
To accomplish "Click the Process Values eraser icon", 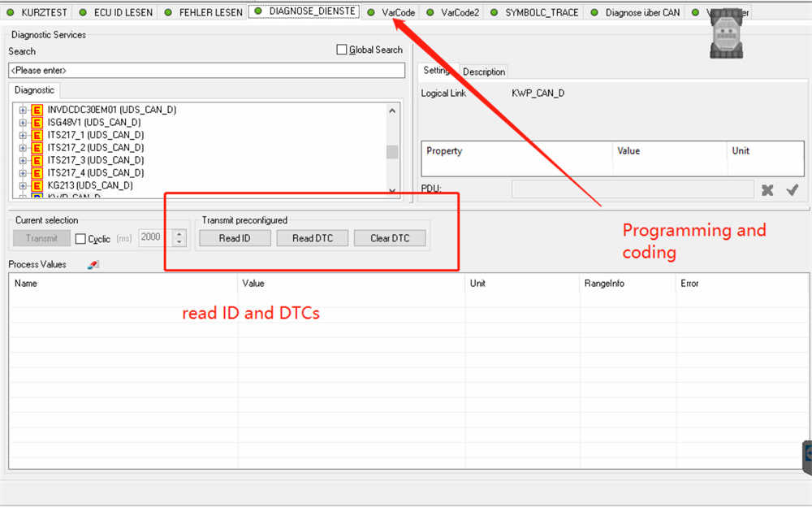I will coord(93,265).
